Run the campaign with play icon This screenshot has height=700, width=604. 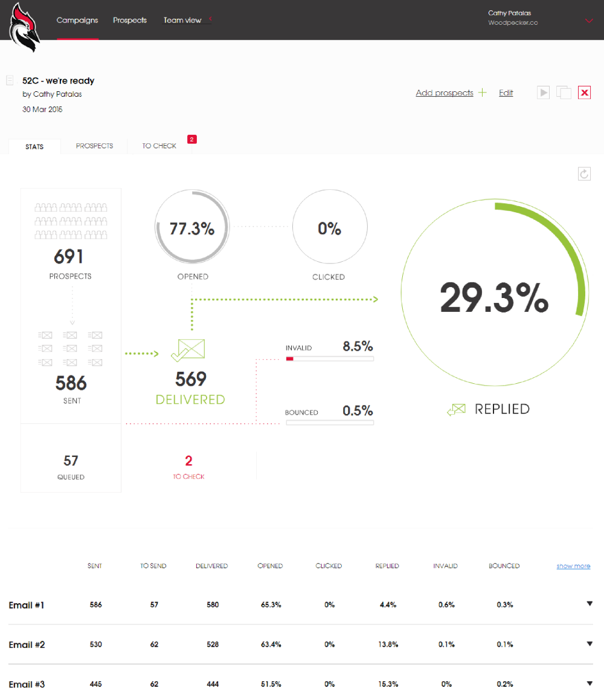[543, 92]
